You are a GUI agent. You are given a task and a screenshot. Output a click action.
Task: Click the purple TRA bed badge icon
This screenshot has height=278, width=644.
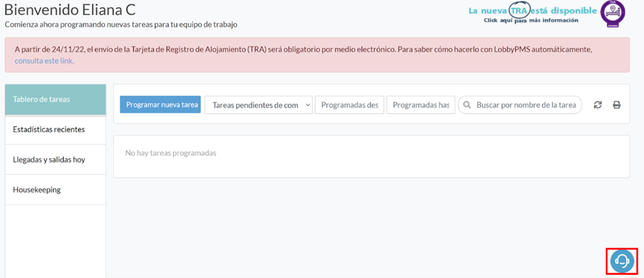coord(613,13)
